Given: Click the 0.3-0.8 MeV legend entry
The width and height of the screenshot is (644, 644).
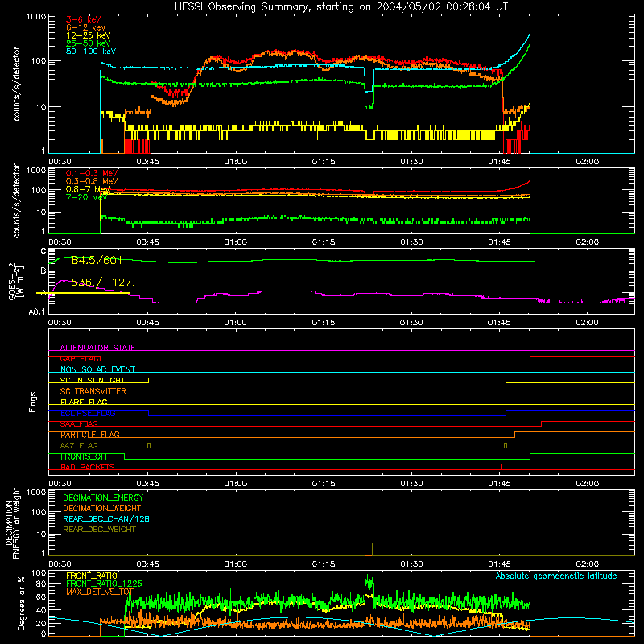Looking at the screenshot, I should 92,181.
